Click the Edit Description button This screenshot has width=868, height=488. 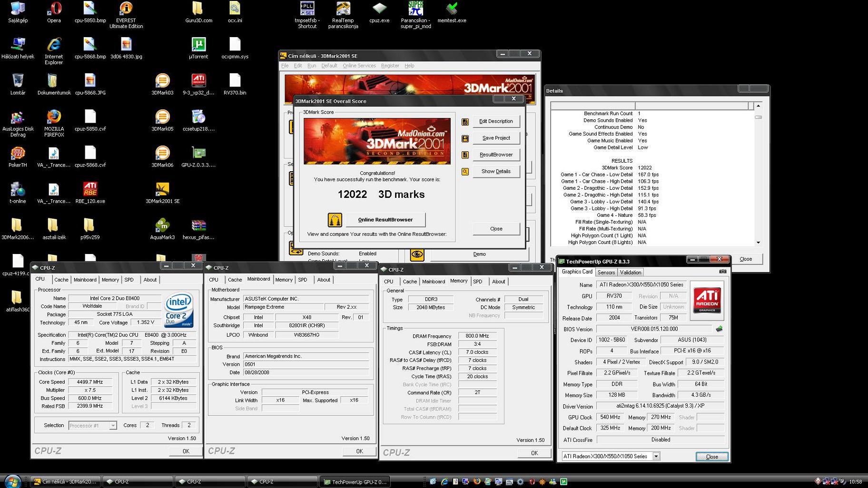coord(496,121)
